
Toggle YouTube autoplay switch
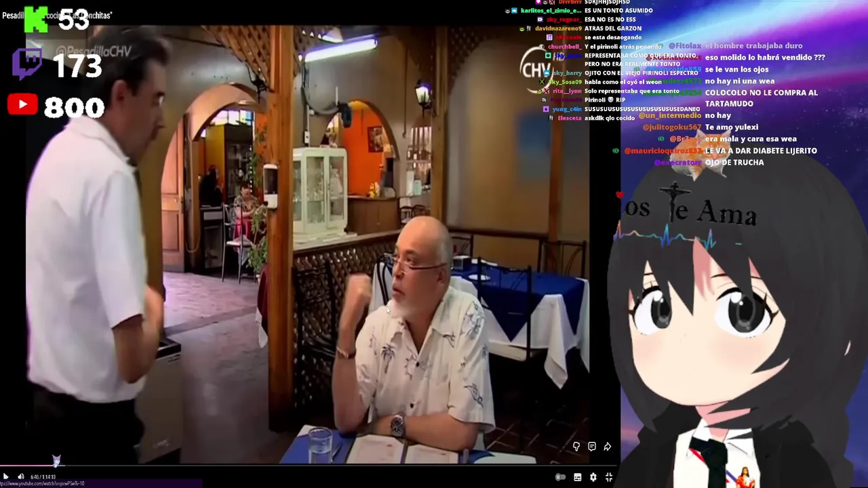560,478
